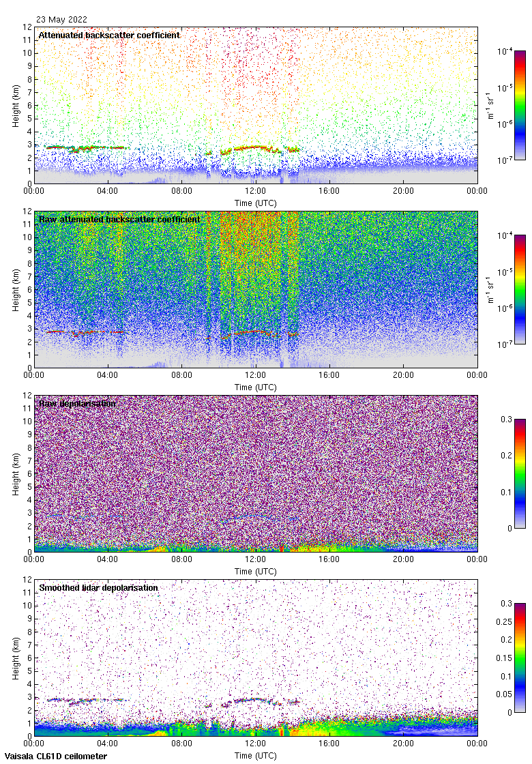Click the 16:00 tick under the Raw depolarisation plot
Viewport: 532px width, 764px height.
click(329, 559)
